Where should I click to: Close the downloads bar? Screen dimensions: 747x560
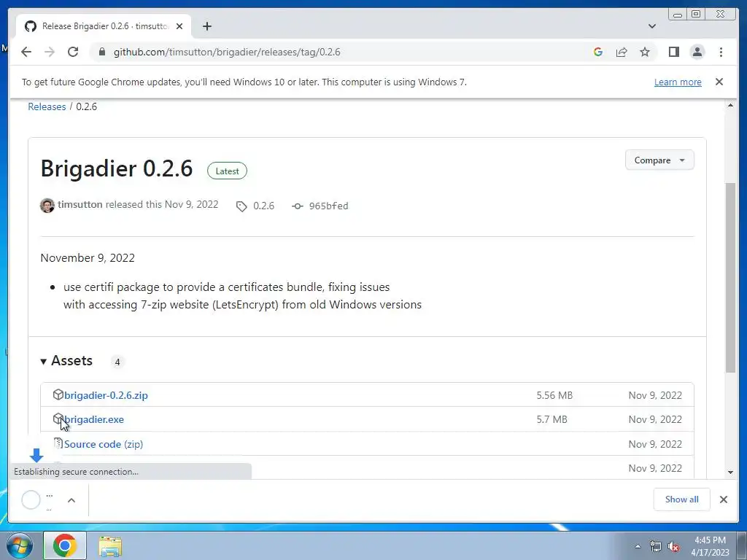pyautogui.click(x=723, y=499)
